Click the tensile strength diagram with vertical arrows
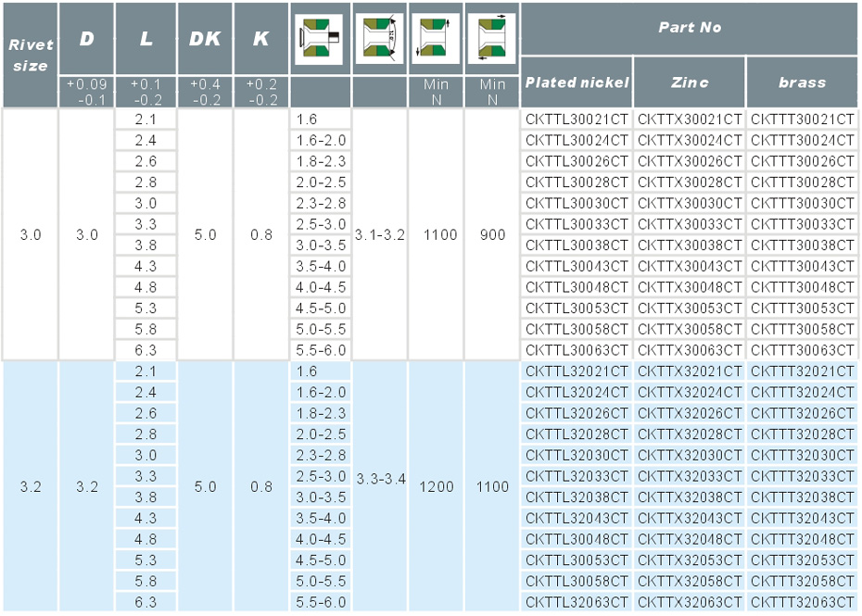 pyautogui.click(x=436, y=39)
